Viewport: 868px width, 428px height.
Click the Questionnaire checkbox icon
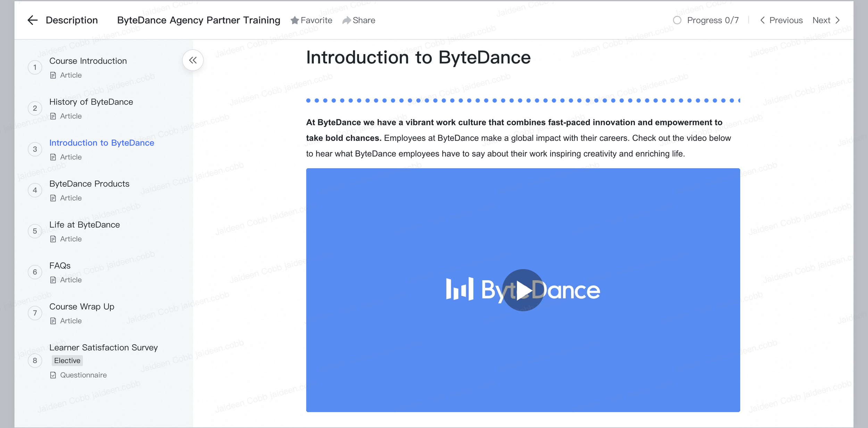pyautogui.click(x=53, y=375)
